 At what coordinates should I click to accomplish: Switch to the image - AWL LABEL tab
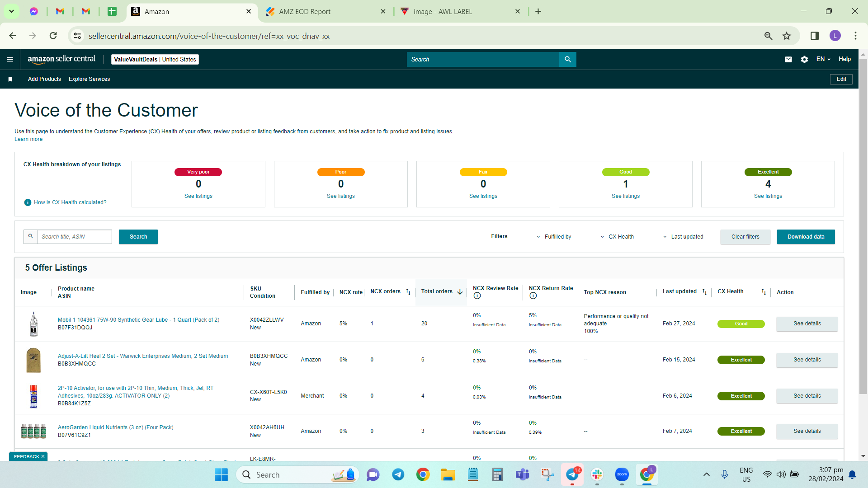(460, 12)
